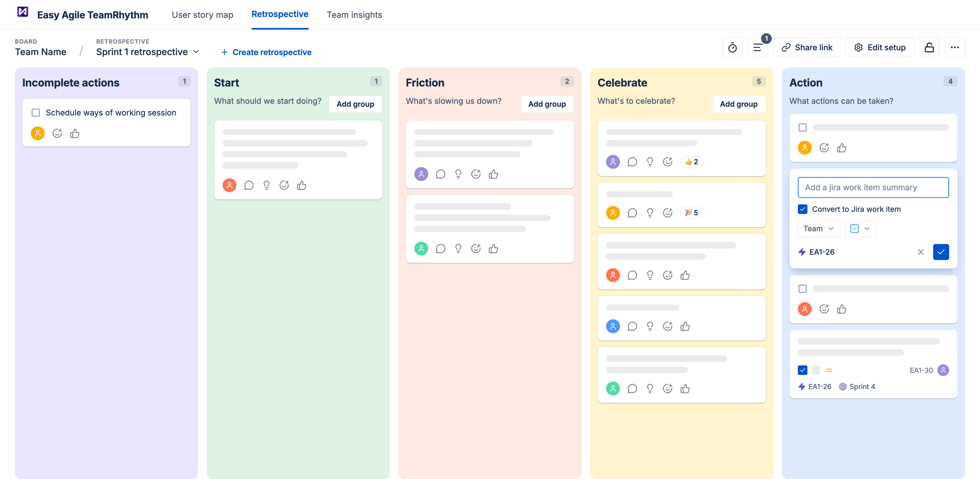Click lightbulb icon on first Friction card
Screen dimensions: 980x479
pos(458,174)
